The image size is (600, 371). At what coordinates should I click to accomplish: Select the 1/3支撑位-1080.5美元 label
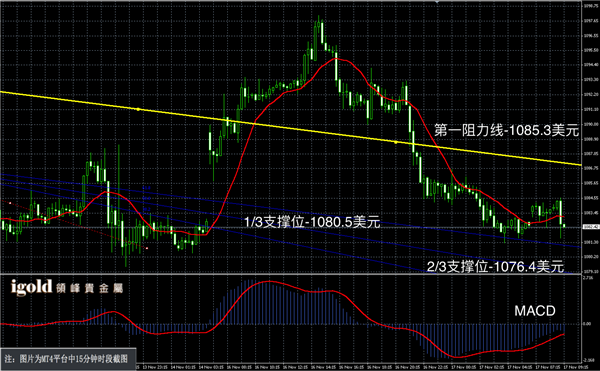point(312,221)
